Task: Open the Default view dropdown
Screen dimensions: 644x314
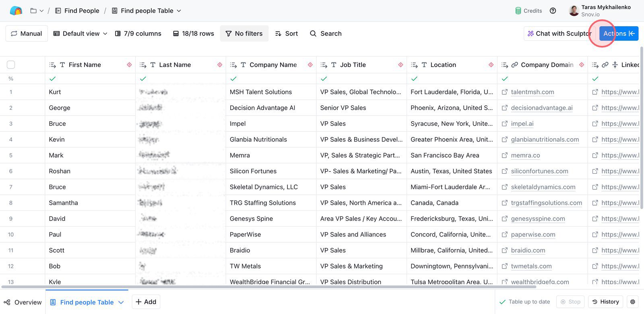Action: point(80,34)
